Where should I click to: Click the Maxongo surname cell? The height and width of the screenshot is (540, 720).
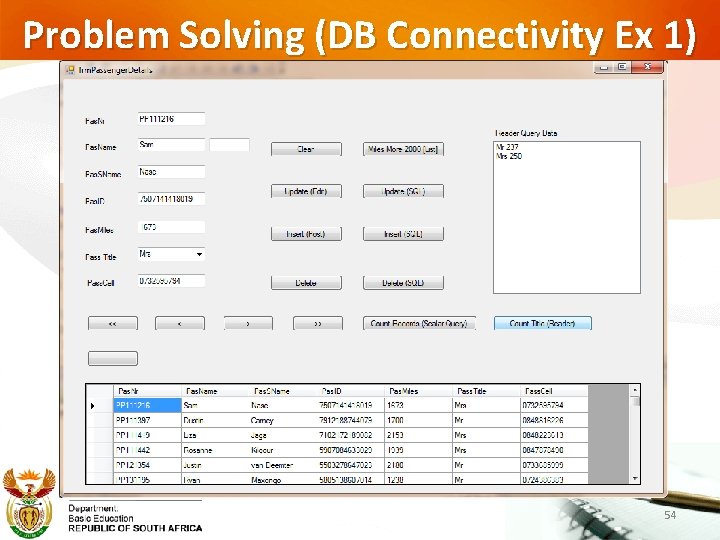[x=283, y=478]
